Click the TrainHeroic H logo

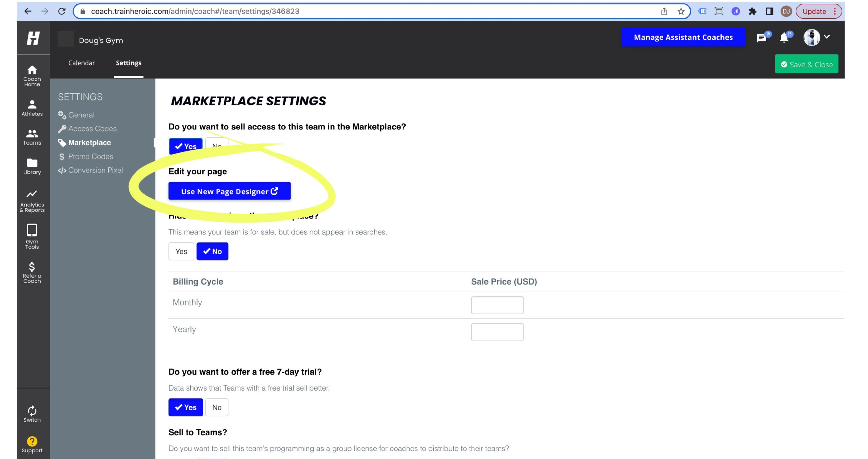click(x=33, y=38)
